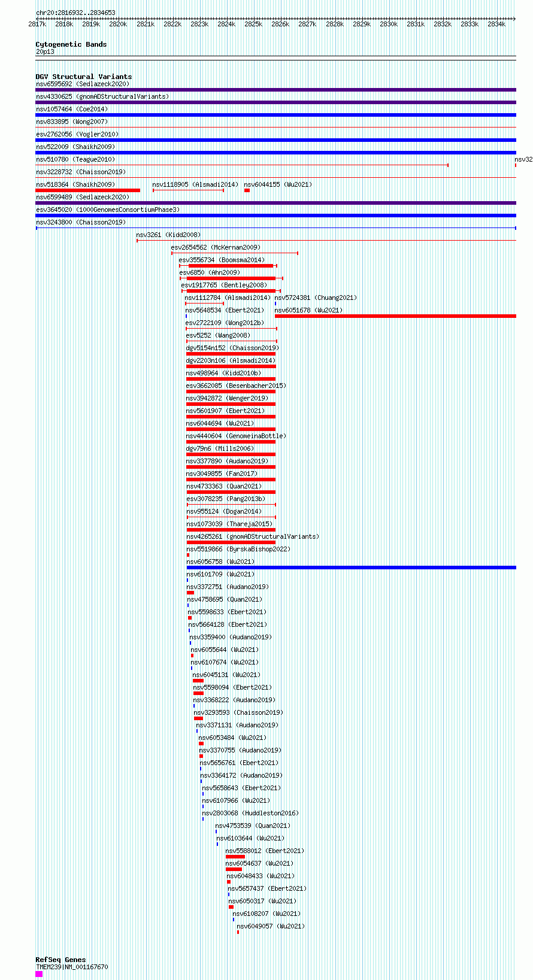Screen dimensions: 533x980
Task: Open nsv3942872 (Wenger2019) variant
Action: pos(228,398)
